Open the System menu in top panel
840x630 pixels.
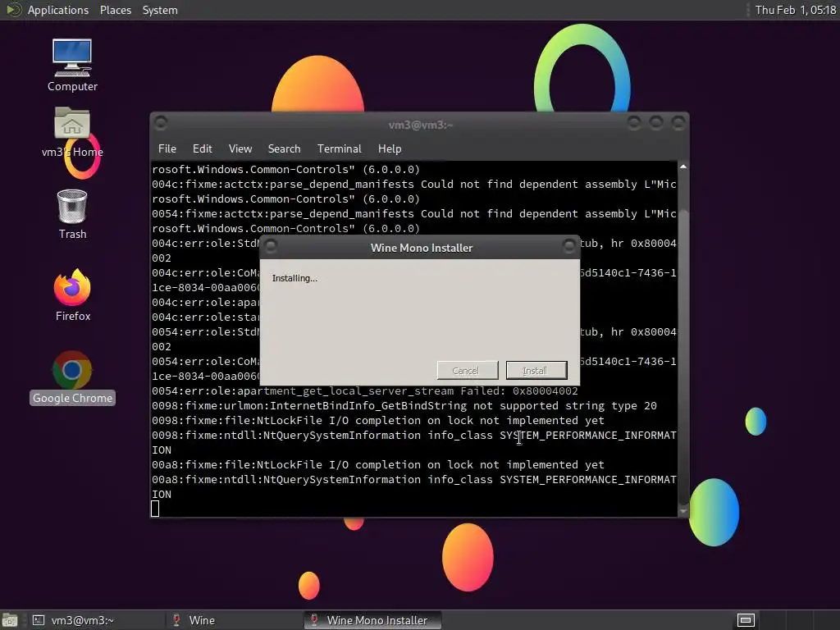tap(160, 10)
